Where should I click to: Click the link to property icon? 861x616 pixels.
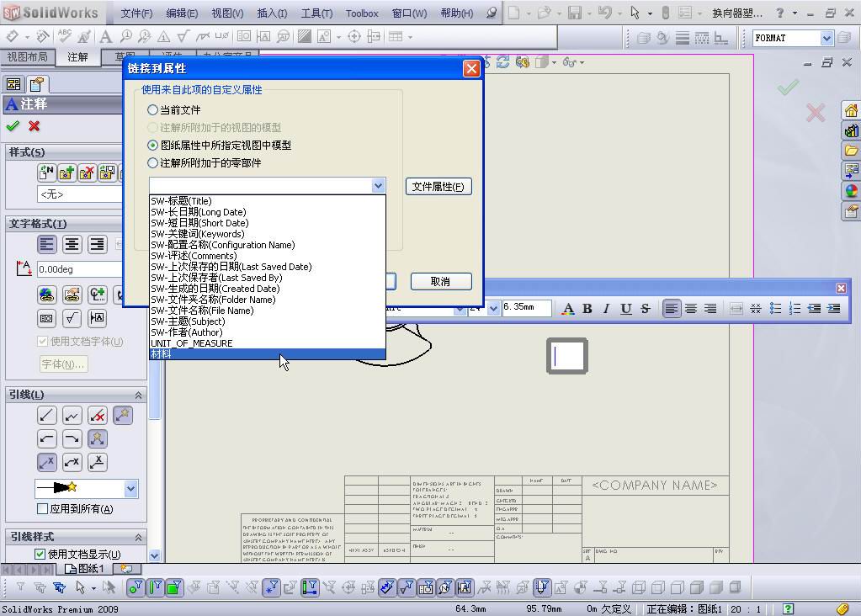[x=72, y=295]
